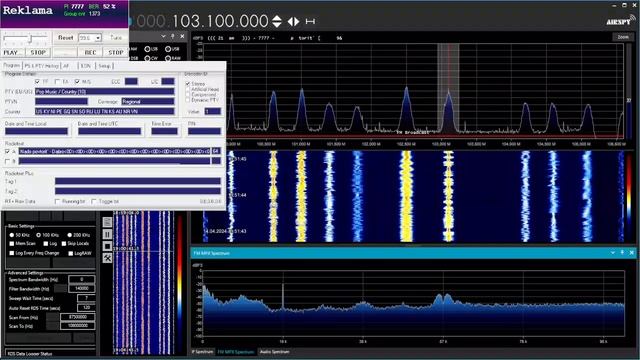Screen dimensions: 640x360
Task: Click the STOP button next to REC
Action: tap(116, 52)
